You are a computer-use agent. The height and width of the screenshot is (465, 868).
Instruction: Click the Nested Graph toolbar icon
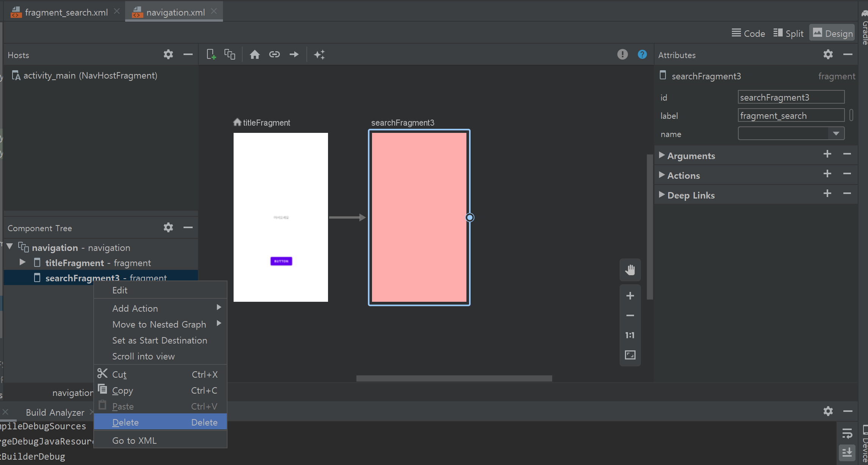(230, 55)
